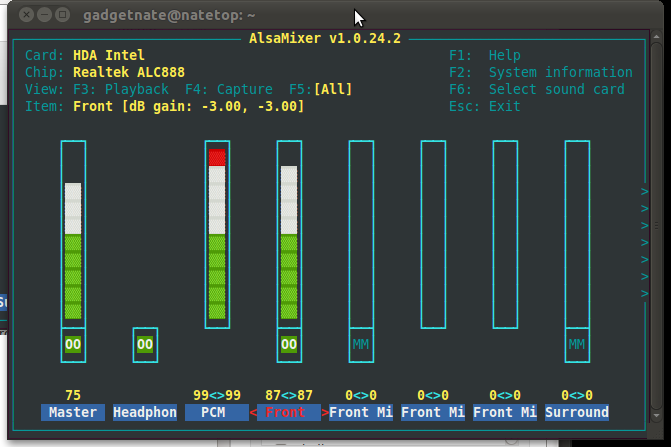671x447 pixels.
Task: Minimize the terminal window
Action: click(x=45, y=15)
